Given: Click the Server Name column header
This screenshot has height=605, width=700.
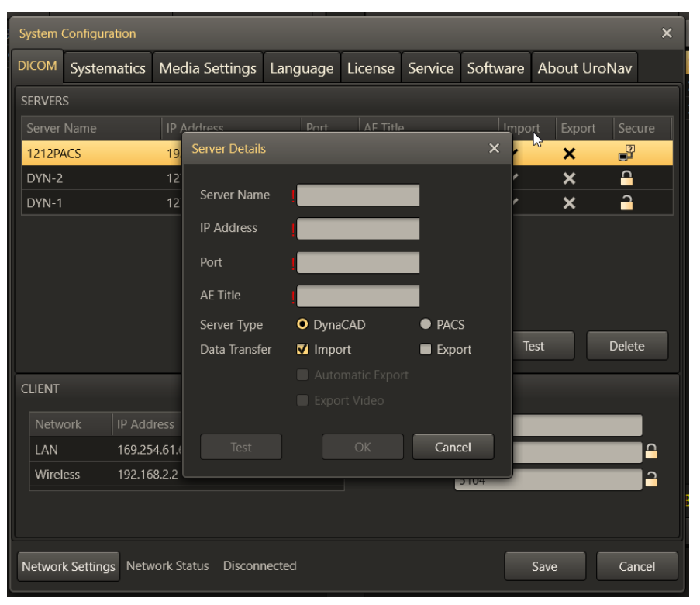Looking at the screenshot, I should 91,128.
